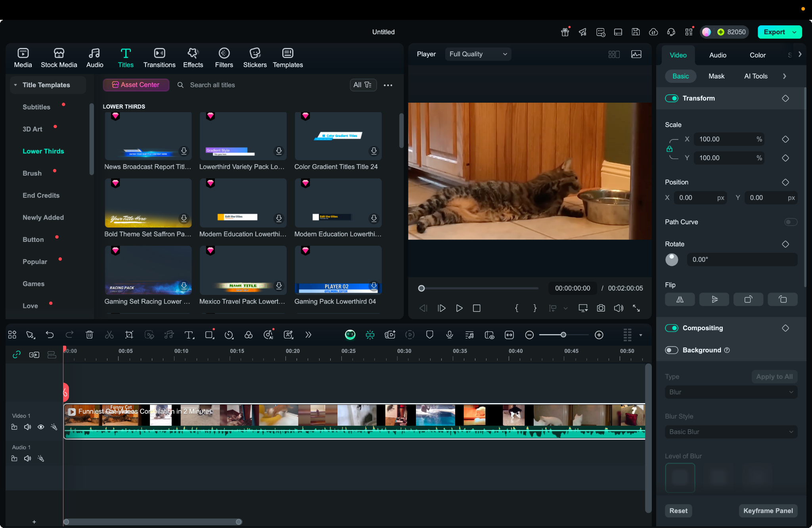Open the Basic Blur style dropdown
Viewport: 812px width, 528px height.
[x=731, y=432]
